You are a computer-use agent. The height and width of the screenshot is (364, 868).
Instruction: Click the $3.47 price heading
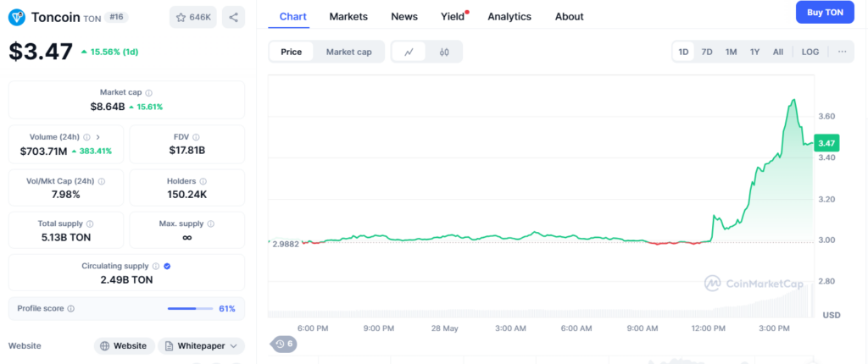(x=41, y=52)
